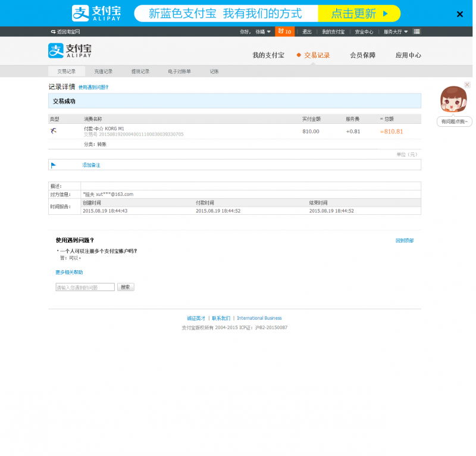Click the list menu icon in the top bar
This screenshot has height=456, width=476.
[416, 32]
